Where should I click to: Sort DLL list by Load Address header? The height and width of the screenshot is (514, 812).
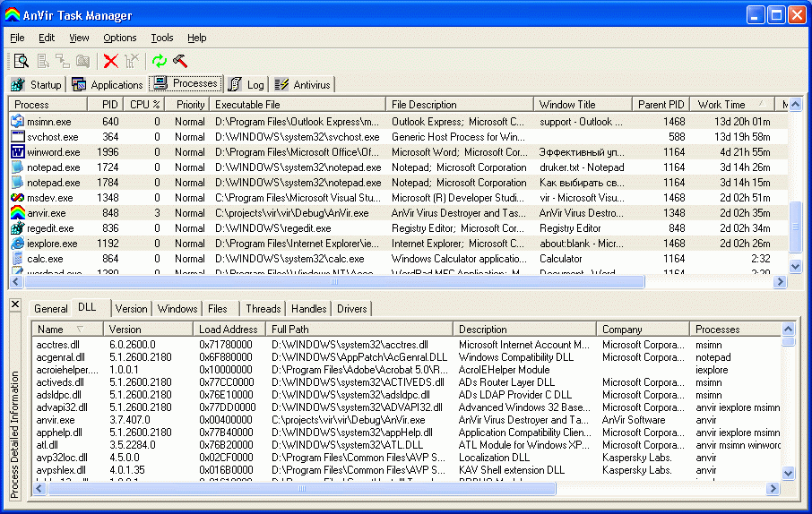pos(229,330)
